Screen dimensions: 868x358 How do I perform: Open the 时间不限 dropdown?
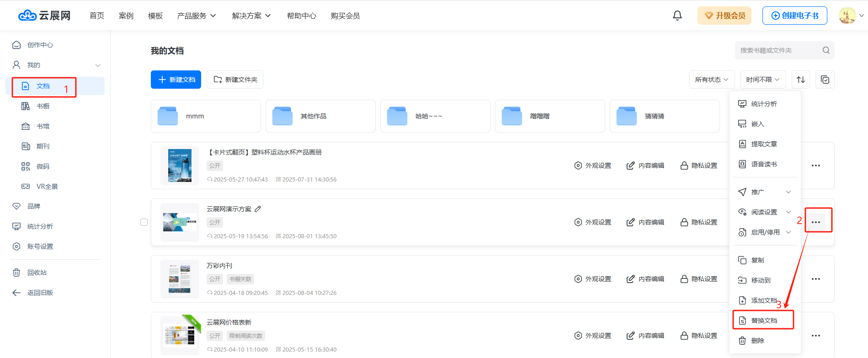click(763, 80)
